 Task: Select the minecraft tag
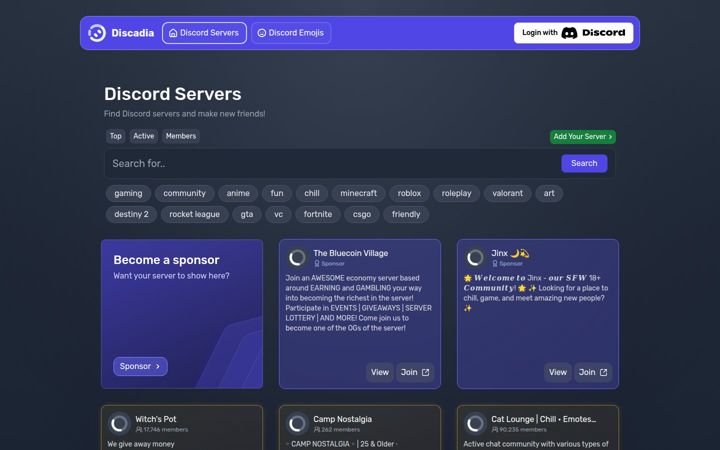(359, 193)
